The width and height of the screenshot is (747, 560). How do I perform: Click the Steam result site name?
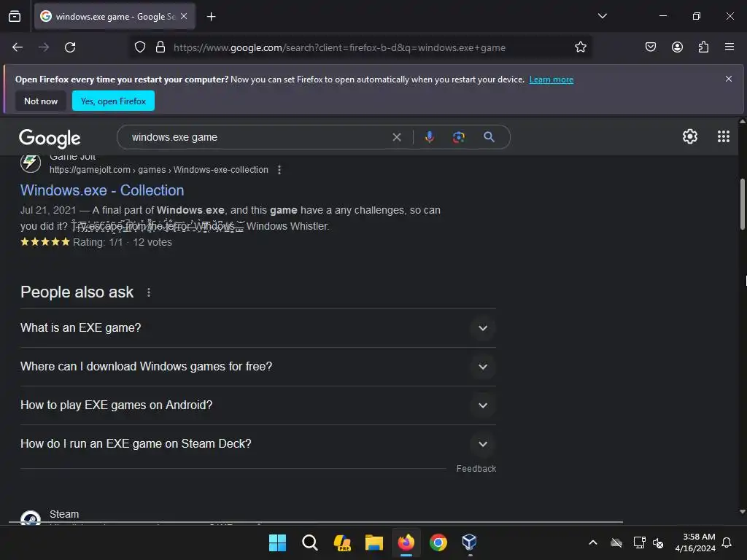tap(64, 514)
